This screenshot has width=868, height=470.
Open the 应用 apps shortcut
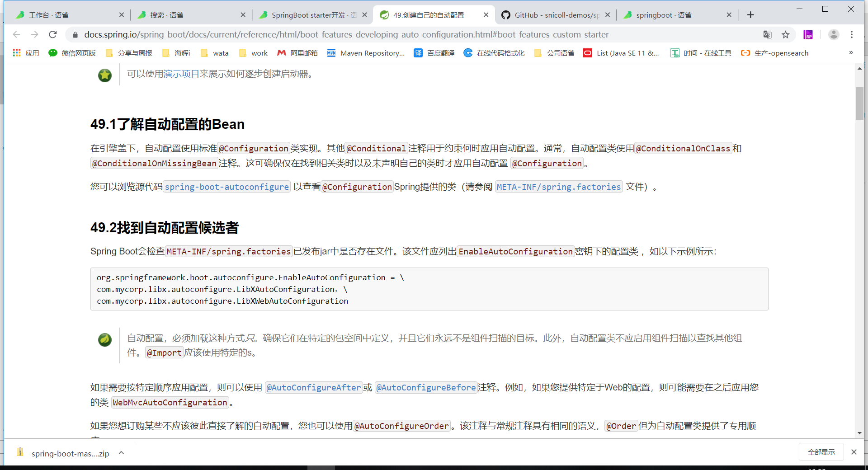coord(26,53)
